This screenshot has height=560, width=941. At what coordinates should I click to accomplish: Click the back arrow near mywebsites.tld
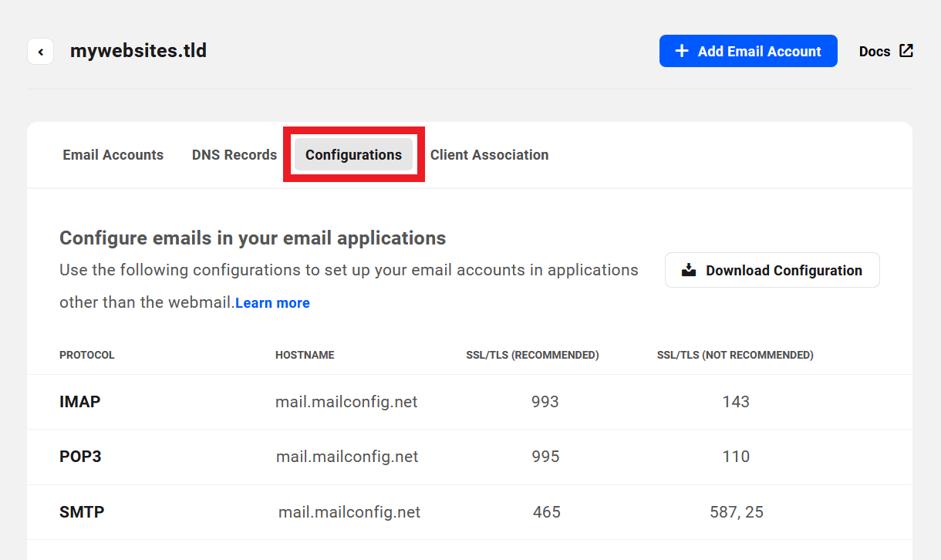(x=40, y=51)
